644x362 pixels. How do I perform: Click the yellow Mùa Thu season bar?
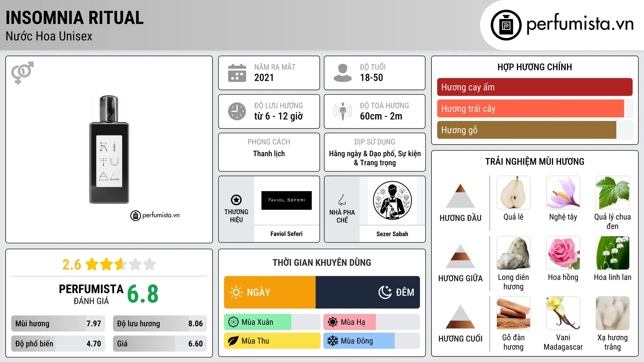[x=272, y=341]
